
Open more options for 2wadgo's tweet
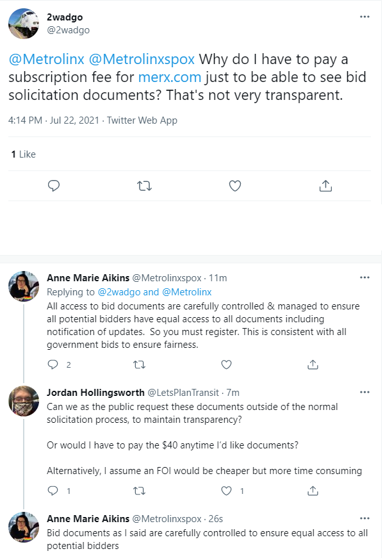click(364, 18)
